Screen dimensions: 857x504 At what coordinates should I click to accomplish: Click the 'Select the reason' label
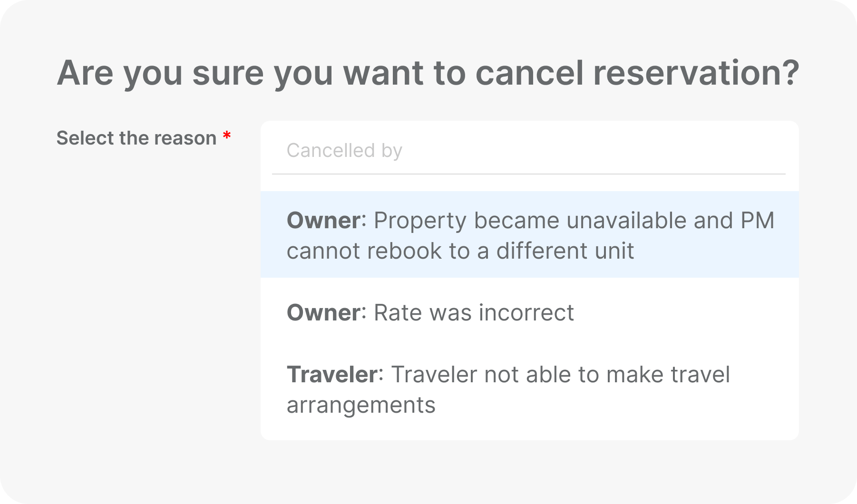(136, 138)
